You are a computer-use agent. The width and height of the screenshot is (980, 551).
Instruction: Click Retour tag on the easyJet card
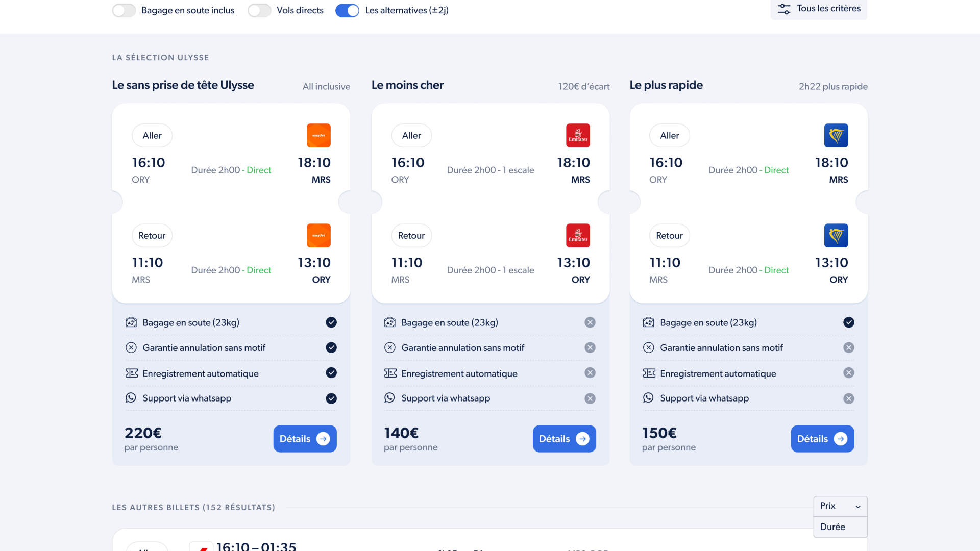pyautogui.click(x=152, y=236)
